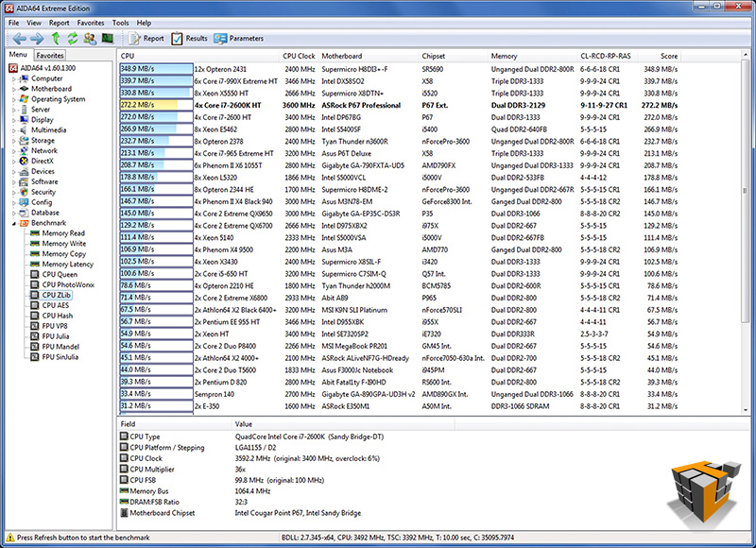The width and height of the screenshot is (756, 548).
Task: Select the Devices icon in the tree
Action: 24,172
